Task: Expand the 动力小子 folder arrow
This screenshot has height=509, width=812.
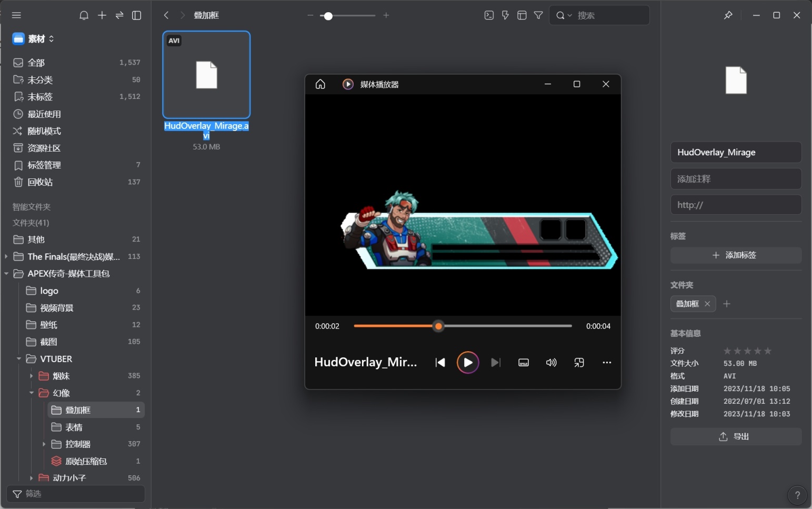Action: click(31, 478)
